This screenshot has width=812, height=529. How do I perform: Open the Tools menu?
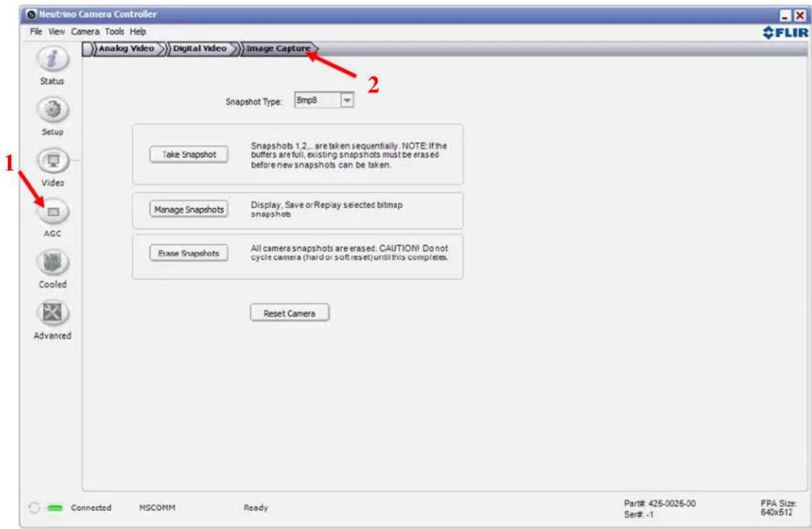coord(115,31)
